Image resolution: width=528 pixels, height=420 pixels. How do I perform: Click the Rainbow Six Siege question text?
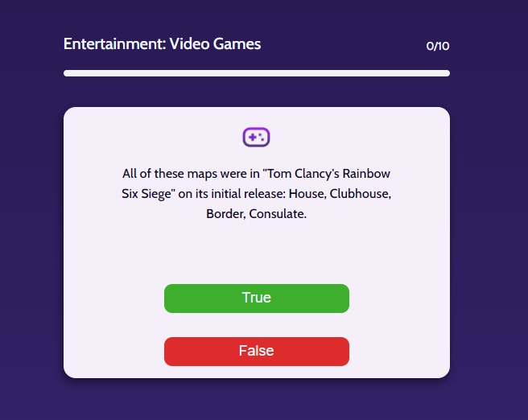point(256,194)
